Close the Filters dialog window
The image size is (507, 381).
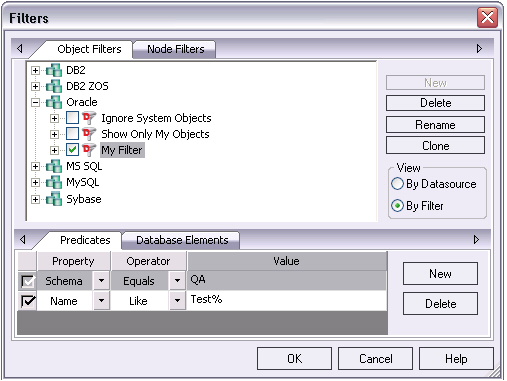(x=487, y=17)
